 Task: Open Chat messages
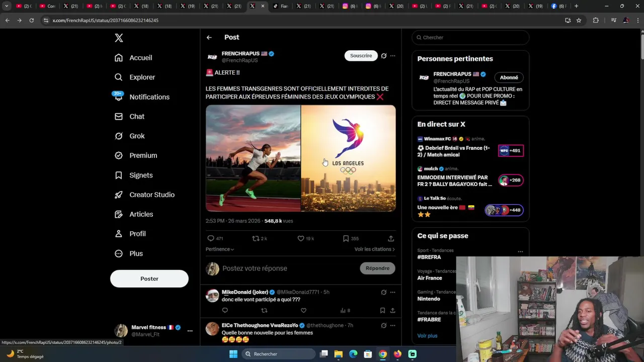(129, 117)
